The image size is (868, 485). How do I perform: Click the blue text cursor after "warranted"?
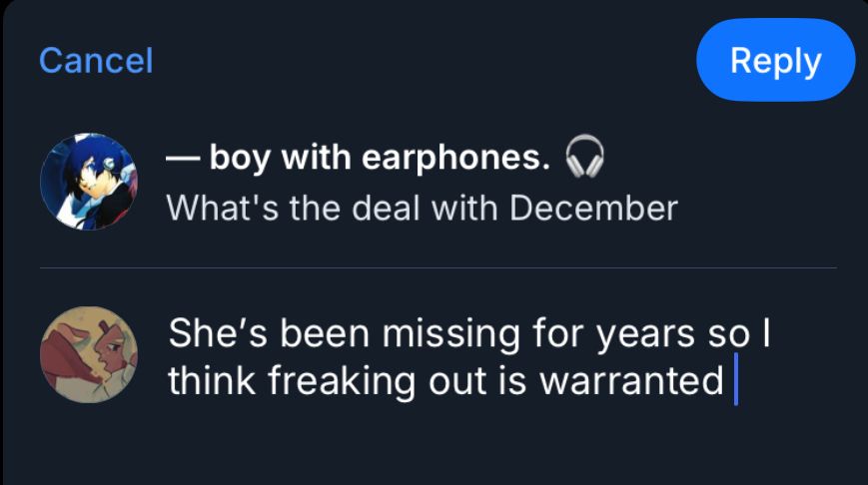pos(735,382)
